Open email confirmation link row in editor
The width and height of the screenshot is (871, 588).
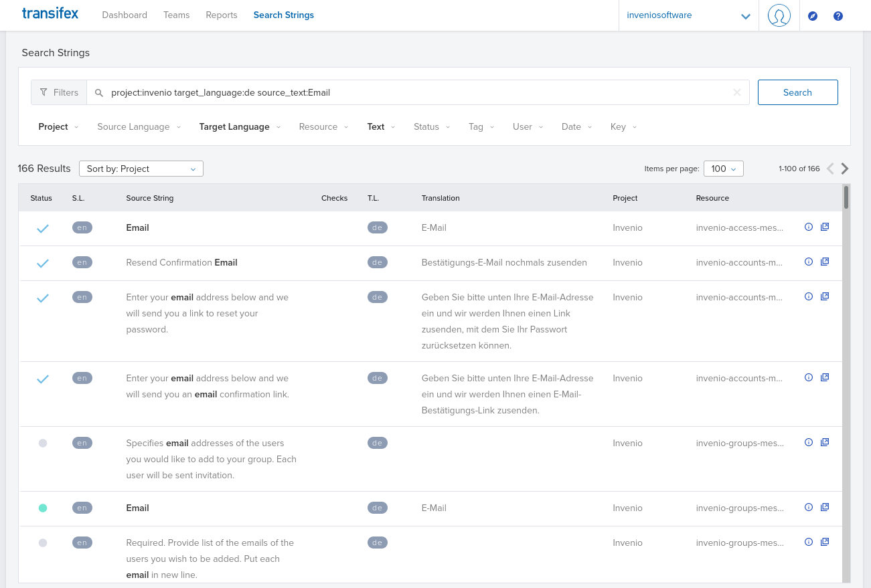click(x=825, y=377)
